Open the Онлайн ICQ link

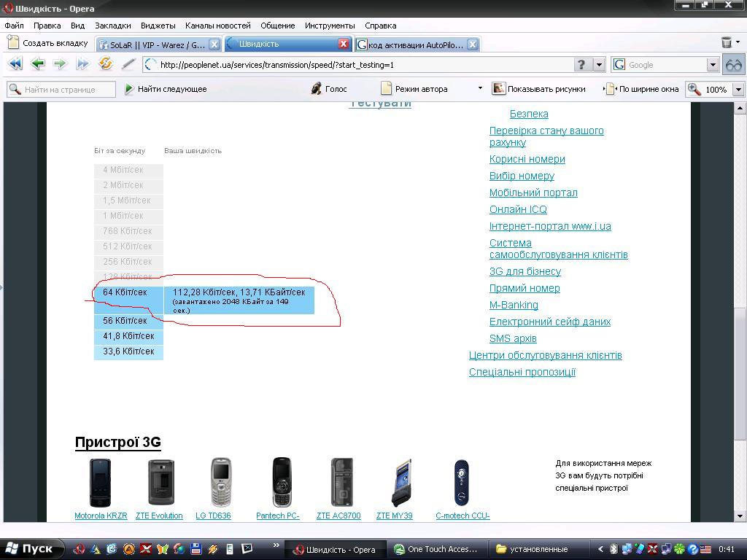[518, 209]
